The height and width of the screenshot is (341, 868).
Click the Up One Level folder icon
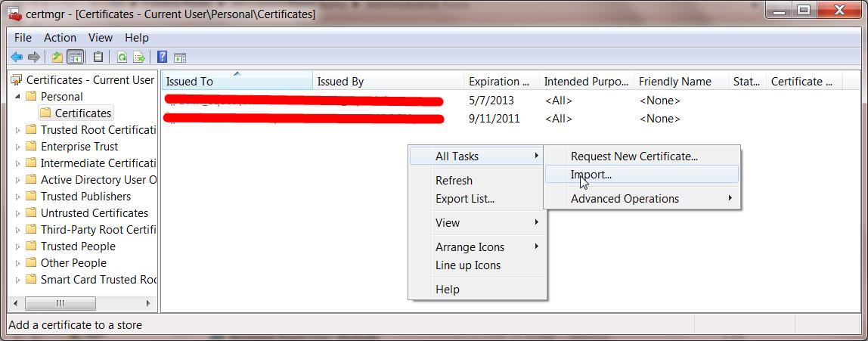pos(57,57)
